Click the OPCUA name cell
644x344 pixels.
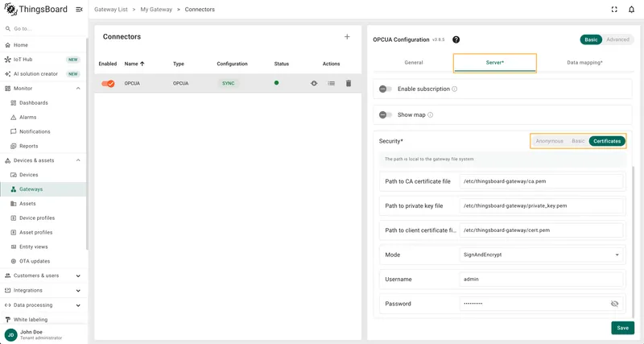click(x=132, y=83)
